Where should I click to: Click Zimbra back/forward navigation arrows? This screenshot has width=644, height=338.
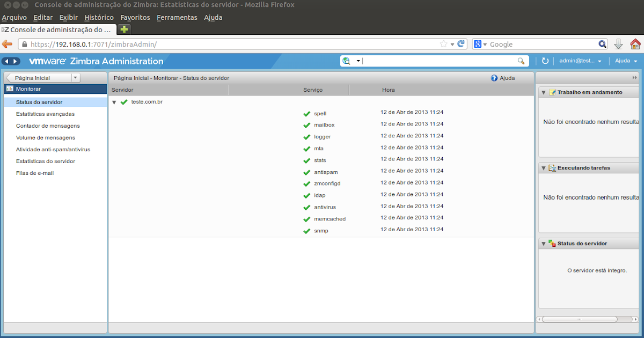11,61
